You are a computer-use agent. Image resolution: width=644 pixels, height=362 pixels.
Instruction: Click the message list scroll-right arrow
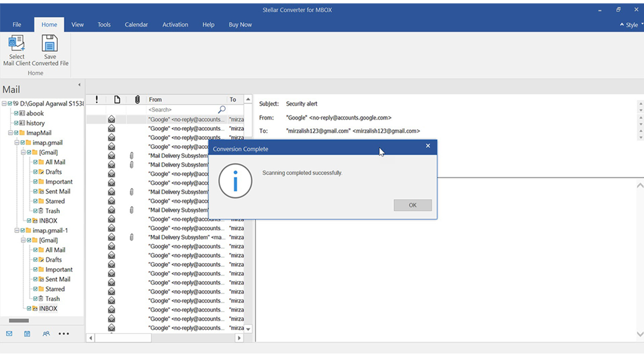pyautogui.click(x=239, y=338)
